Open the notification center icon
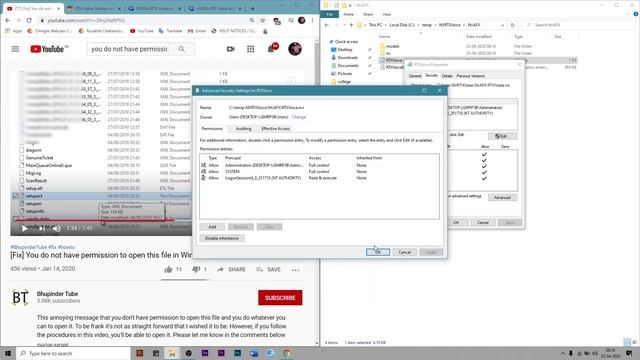Viewport: 640px width, 360px height. [630, 353]
